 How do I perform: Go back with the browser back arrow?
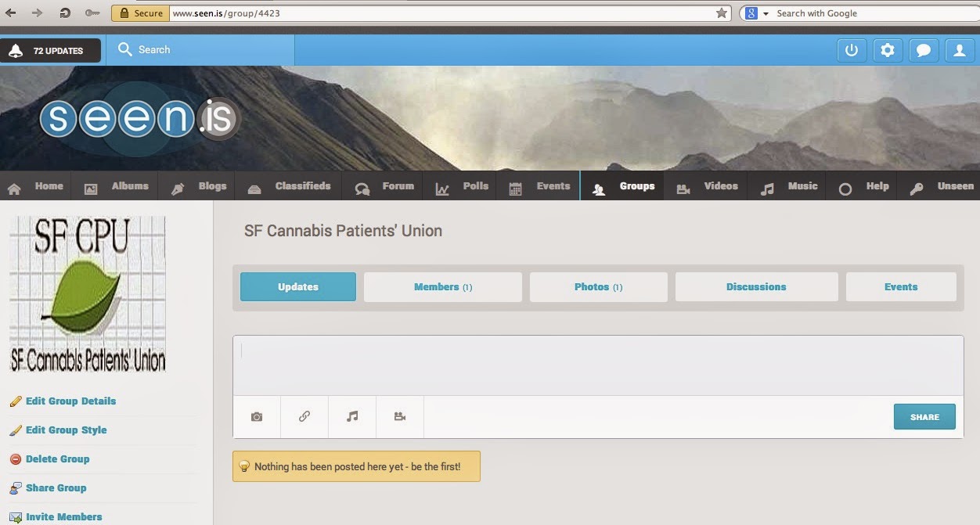(x=10, y=13)
